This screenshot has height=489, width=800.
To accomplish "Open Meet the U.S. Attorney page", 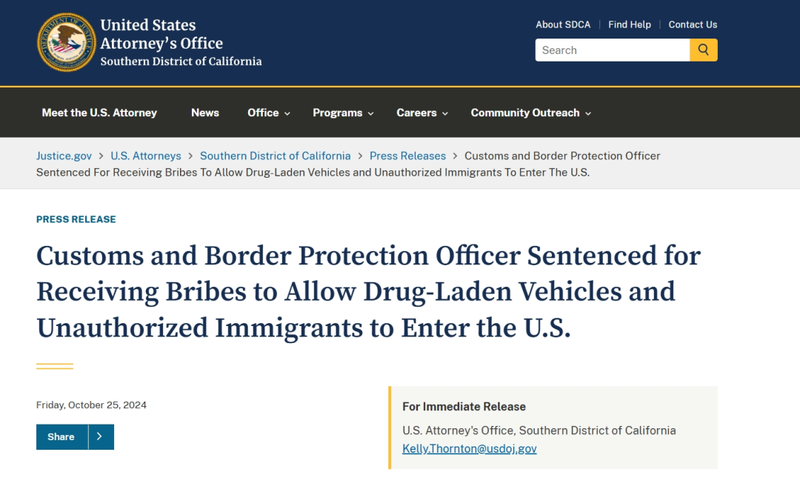I will pyautogui.click(x=99, y=113).
